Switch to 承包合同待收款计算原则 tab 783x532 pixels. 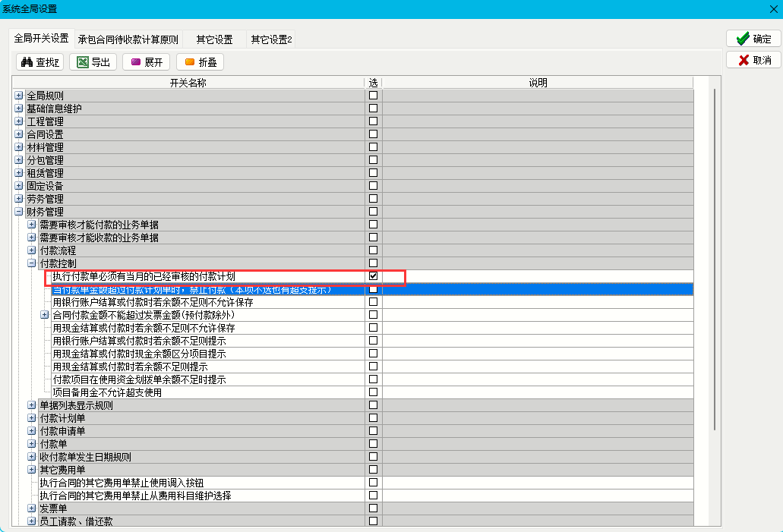(x=128, y=39)
